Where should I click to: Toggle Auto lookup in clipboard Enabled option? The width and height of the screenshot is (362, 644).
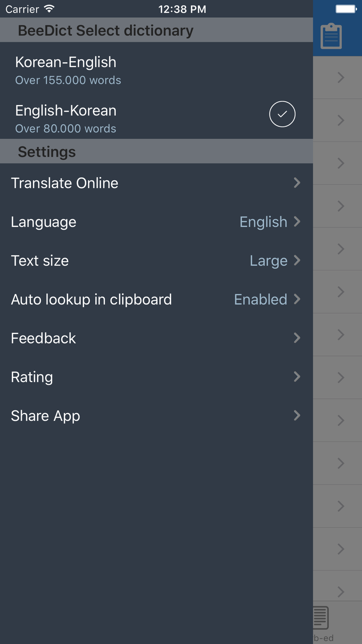coord(156,299)
